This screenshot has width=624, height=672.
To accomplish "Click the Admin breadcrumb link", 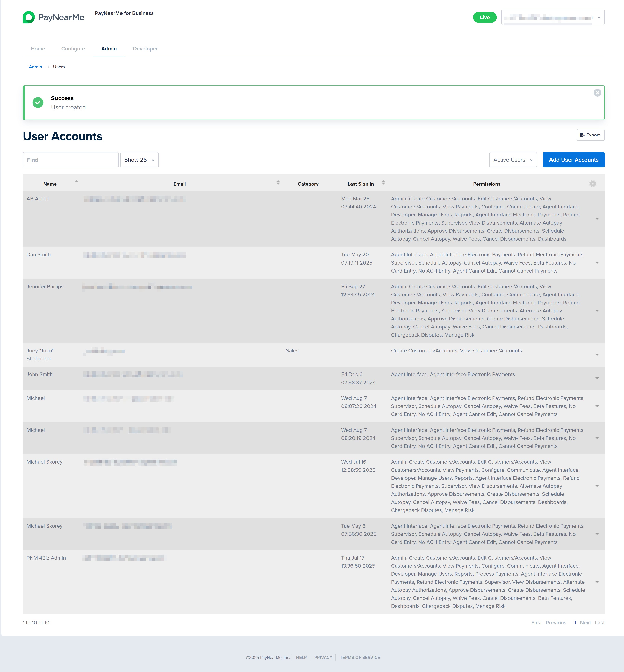I will [35, 67].
